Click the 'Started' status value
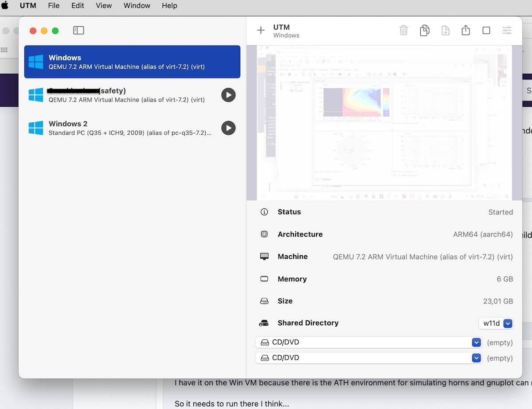The width and height of the screenshot is (532, 409). (501, 212)
